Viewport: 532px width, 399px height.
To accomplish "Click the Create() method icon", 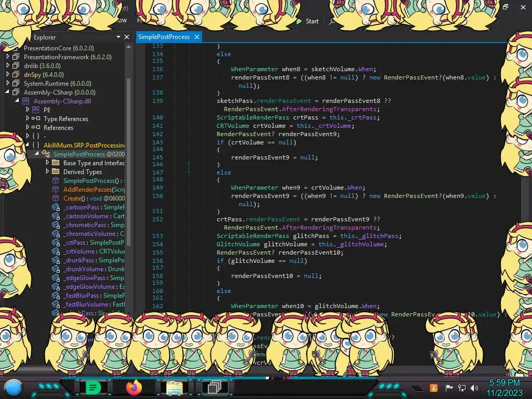I will (56, 198).
